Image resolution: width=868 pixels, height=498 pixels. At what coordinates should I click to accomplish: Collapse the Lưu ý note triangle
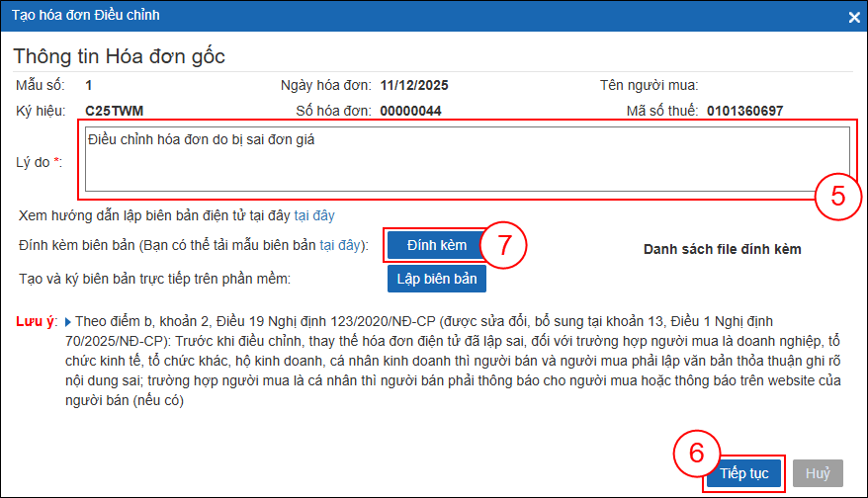tap(67, 322)
